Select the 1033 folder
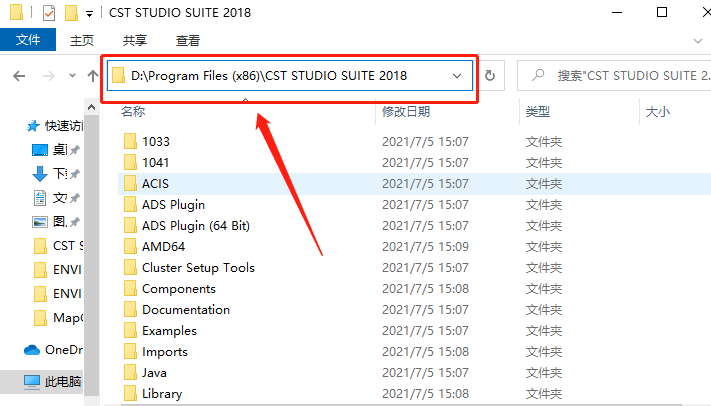The width and height of the screenshot is (711, 406). click(x=156, y=142)
